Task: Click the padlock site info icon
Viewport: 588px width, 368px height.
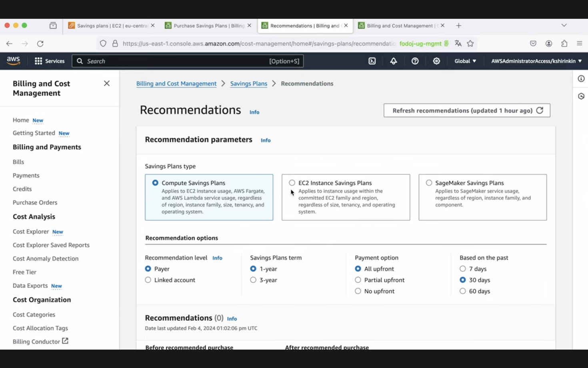Action: tap(115, 44)
